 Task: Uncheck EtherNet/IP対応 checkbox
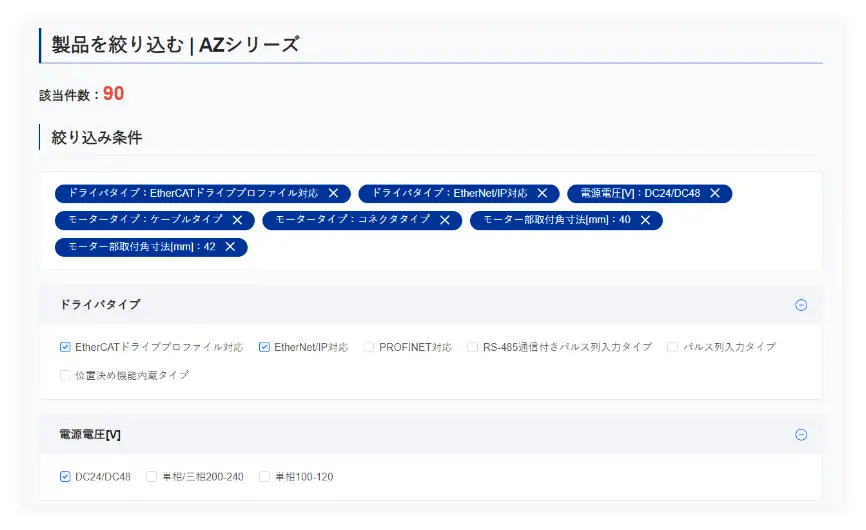pos(264,347)
